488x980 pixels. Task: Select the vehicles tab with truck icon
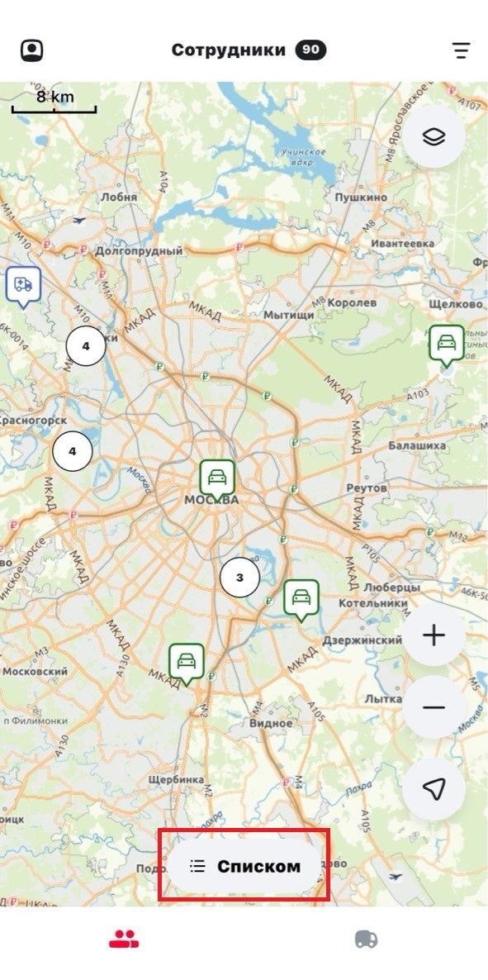pyautogui.click(x=366, y=939)
